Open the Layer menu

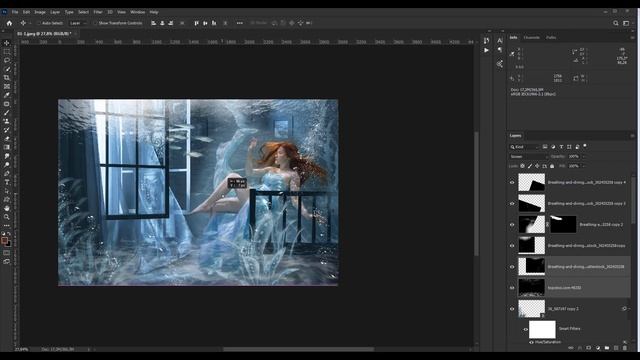click(x=55, y=12)
